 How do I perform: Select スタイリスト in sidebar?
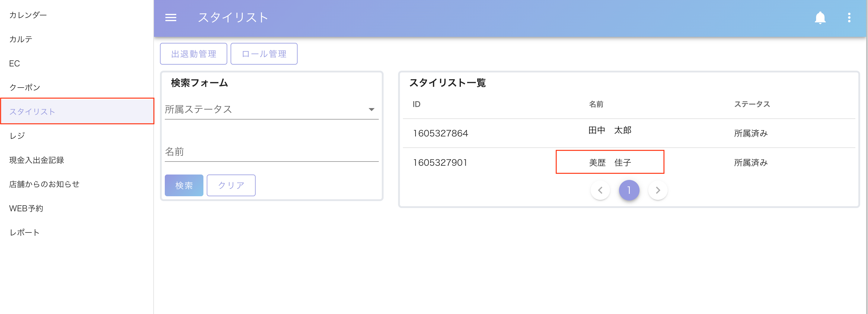[x=77, y=111]
